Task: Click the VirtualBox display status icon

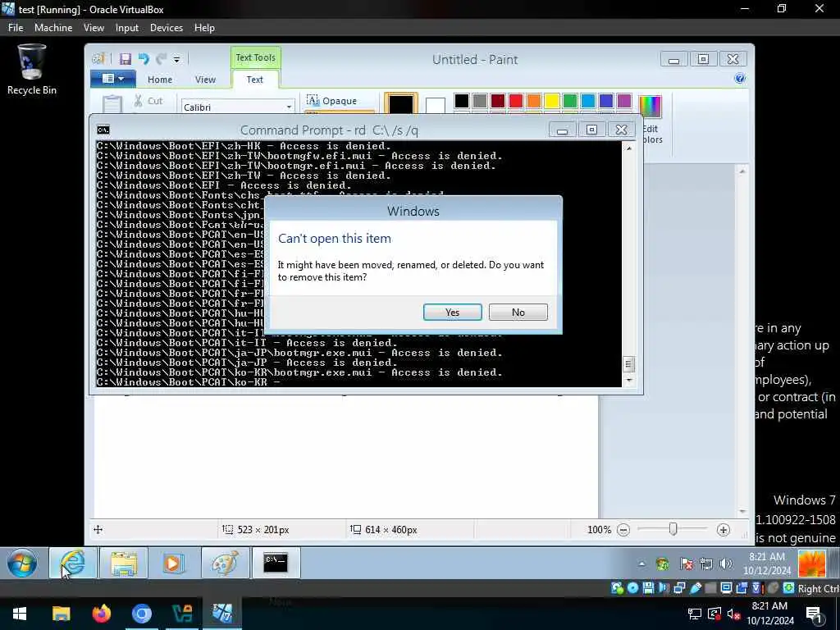Action: tap(726, 588)
